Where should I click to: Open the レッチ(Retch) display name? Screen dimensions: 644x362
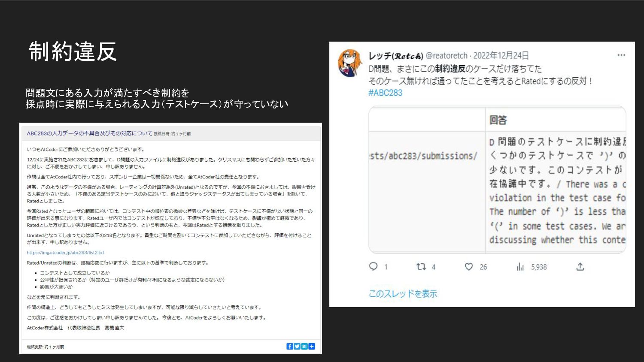396,56
